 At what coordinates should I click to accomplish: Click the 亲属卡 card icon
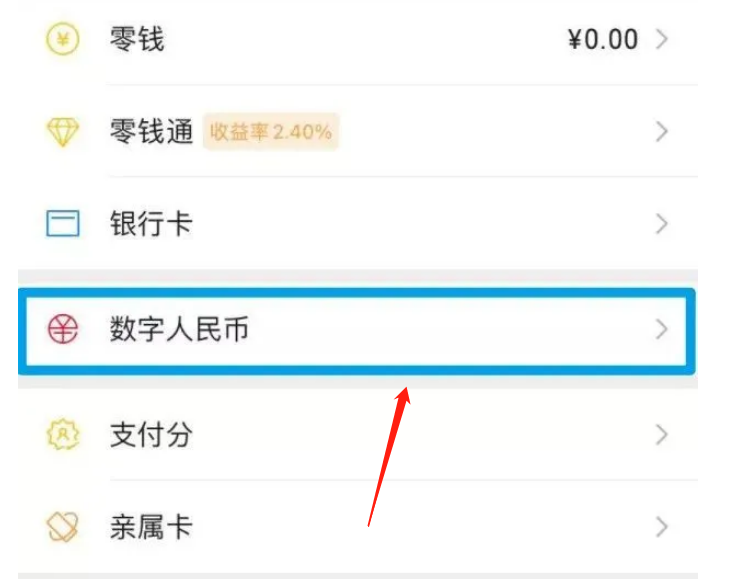pos(62,526)
